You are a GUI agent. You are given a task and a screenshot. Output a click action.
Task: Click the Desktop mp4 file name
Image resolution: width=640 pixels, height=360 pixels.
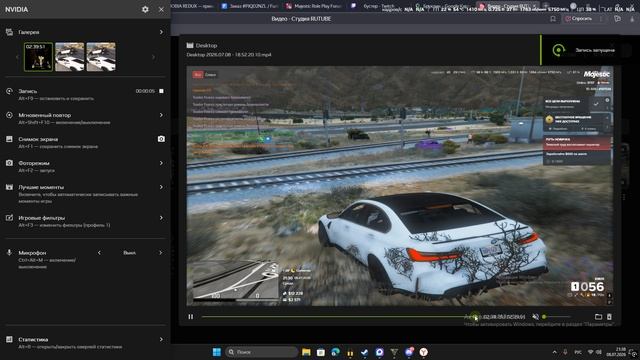(x=229, y=55)
